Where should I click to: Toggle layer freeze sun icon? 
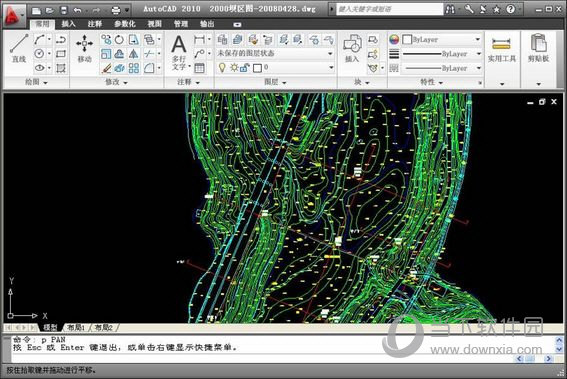(x=234, y=68)
